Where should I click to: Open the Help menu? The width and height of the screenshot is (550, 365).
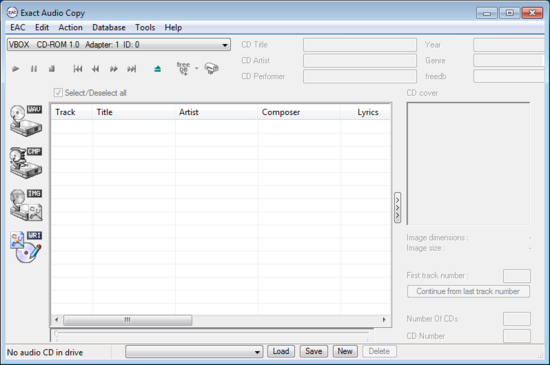(x=173, y=27)
